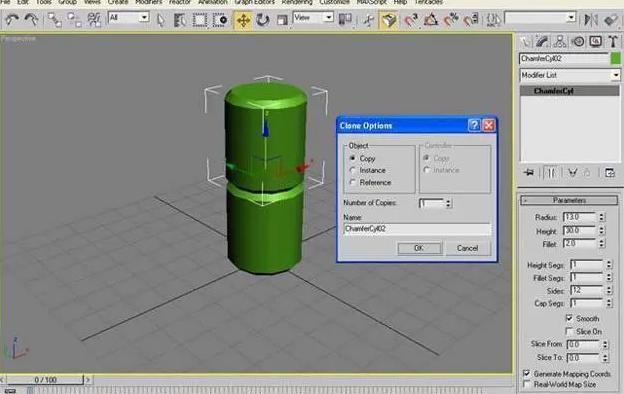
Task: Switch to the Utilities hammer tab
Action: coord(613,41)
